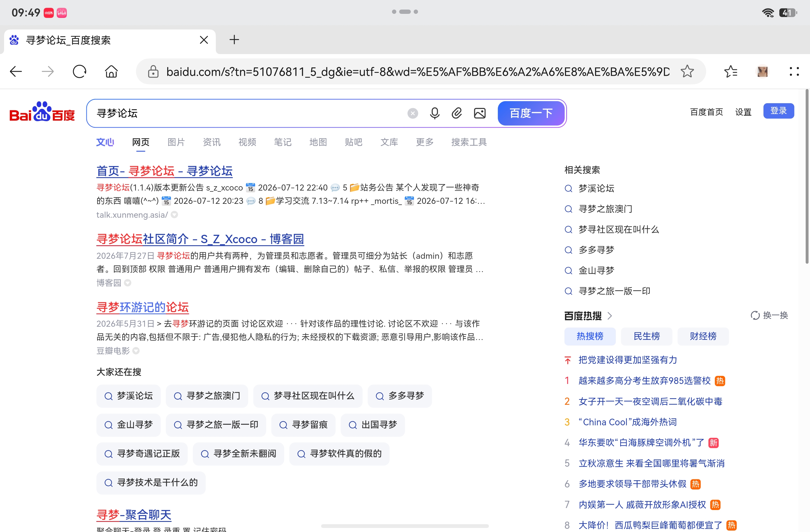Open hot topic 女子开一天一夜空调后二氧化碳中毒
This screenshot has width=810, height=532.
click(650, 401)
